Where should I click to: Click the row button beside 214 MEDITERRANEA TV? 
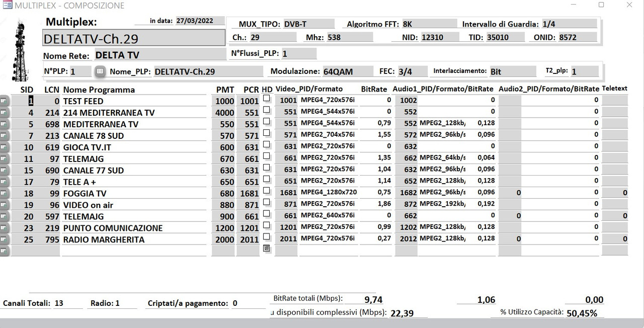pos(5,112)
